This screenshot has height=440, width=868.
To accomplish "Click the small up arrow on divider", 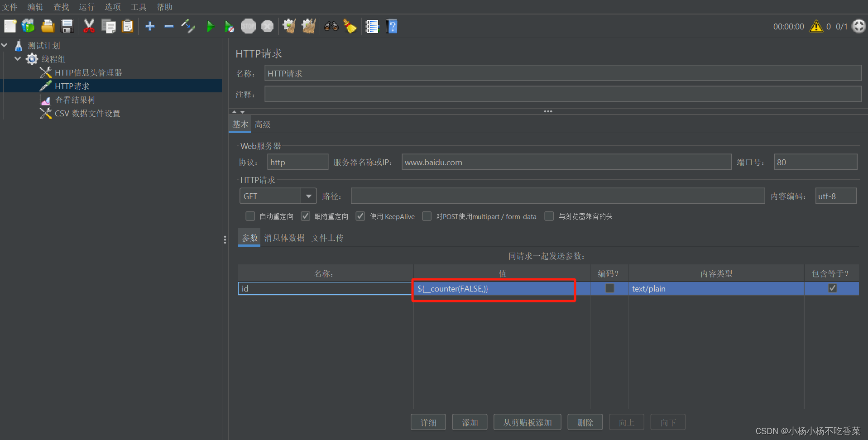I will (x=234, y=111).
